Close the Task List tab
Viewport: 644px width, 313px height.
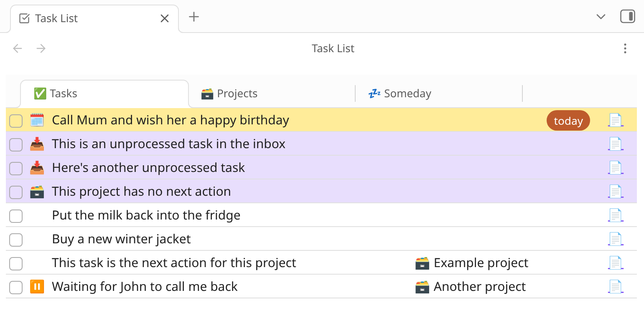165,18
